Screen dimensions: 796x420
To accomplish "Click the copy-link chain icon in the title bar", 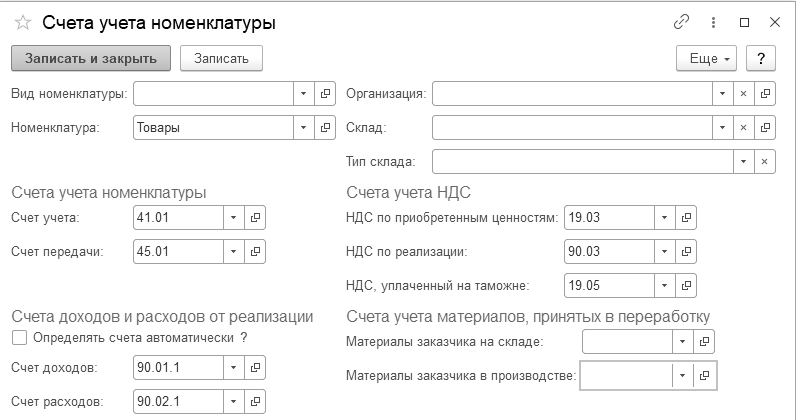I will point(683,22).
